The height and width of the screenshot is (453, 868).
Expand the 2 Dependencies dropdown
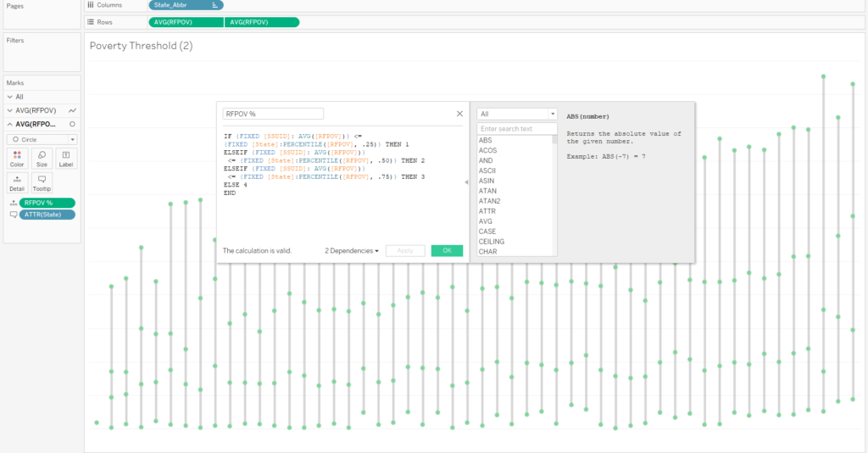point(351,251)
